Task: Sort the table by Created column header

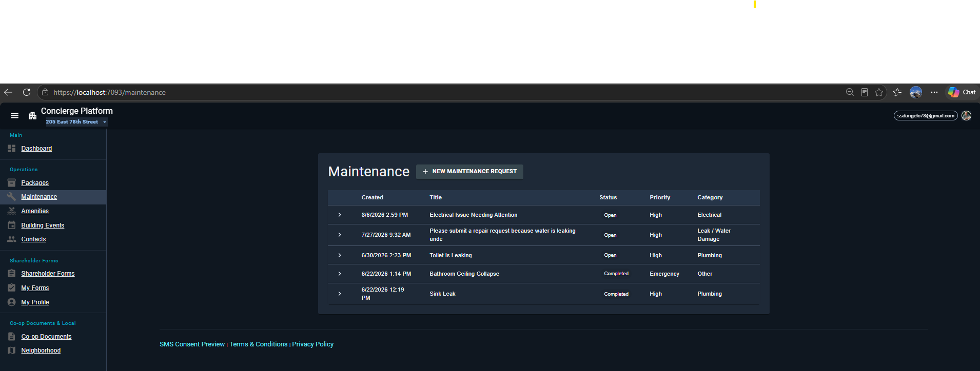Action: point(373,198)
